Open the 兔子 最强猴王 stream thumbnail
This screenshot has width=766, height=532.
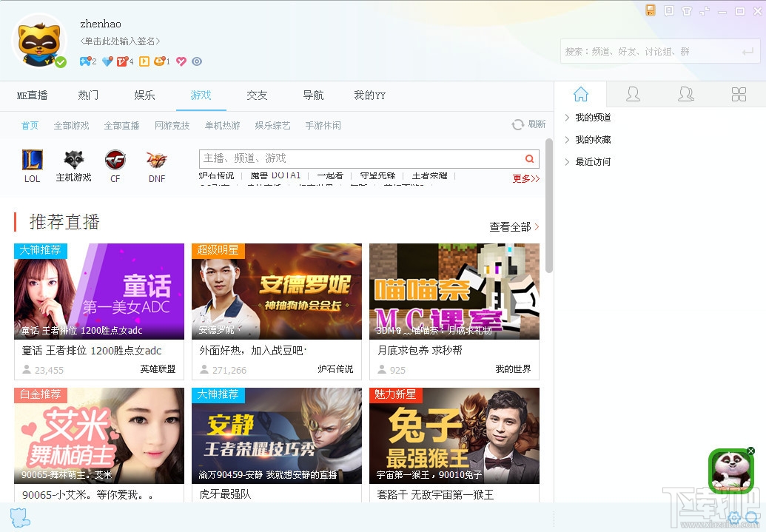pos(454,436)
